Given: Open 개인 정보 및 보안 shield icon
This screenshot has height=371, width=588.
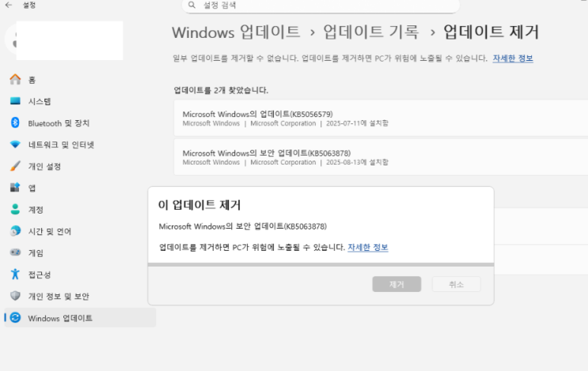Looking at the screenshot, I should coord(15,296).
